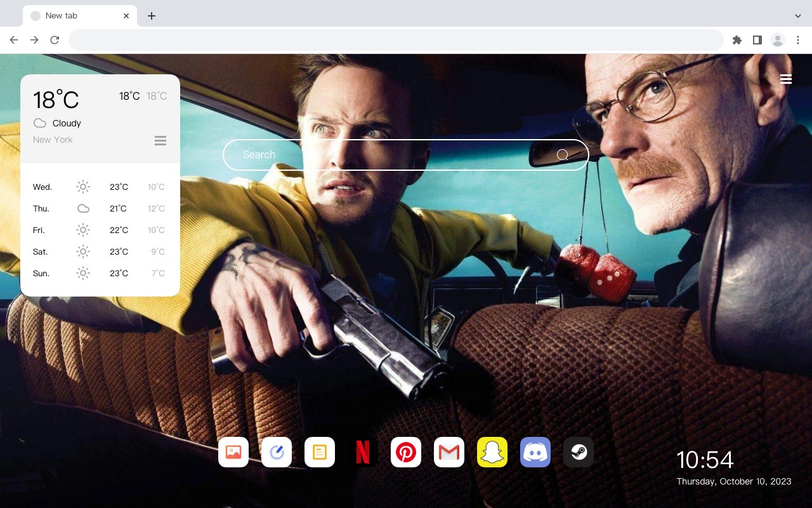Open the blue checkmark tasks shortcut
Image resolution: width=812 pixels, height=508 pixels.
(x=277, y=452)
